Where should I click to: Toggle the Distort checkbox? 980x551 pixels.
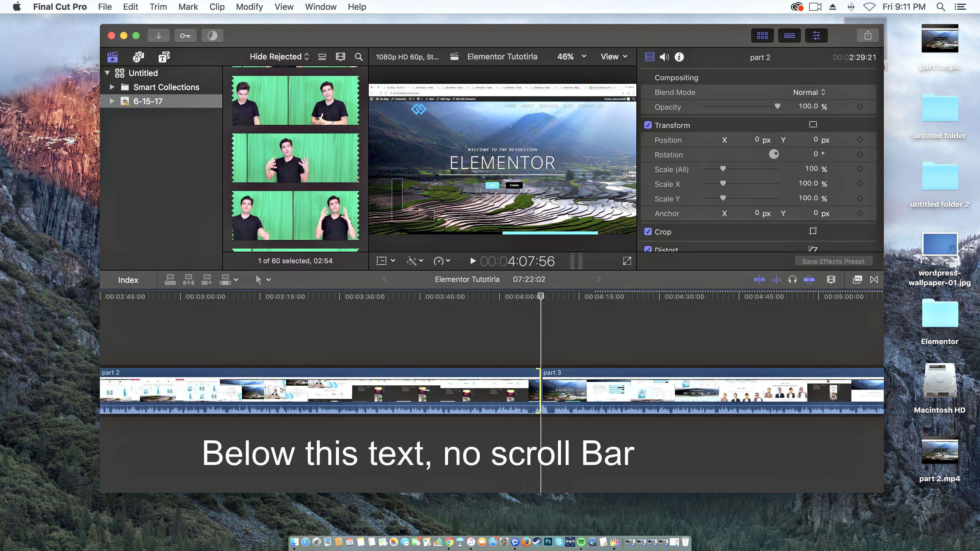(649, 249)
